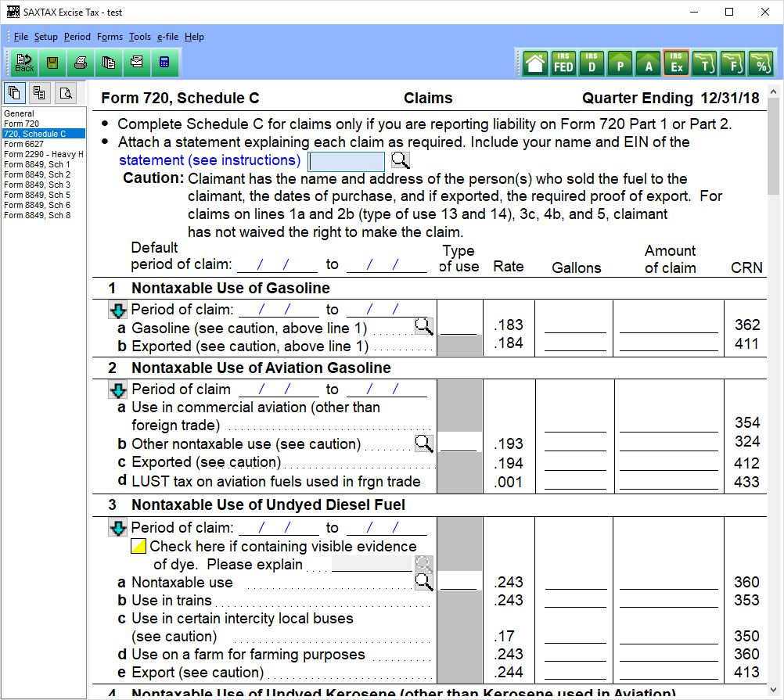Click Gallons field for Gasoline line 1a

[575, 325]
